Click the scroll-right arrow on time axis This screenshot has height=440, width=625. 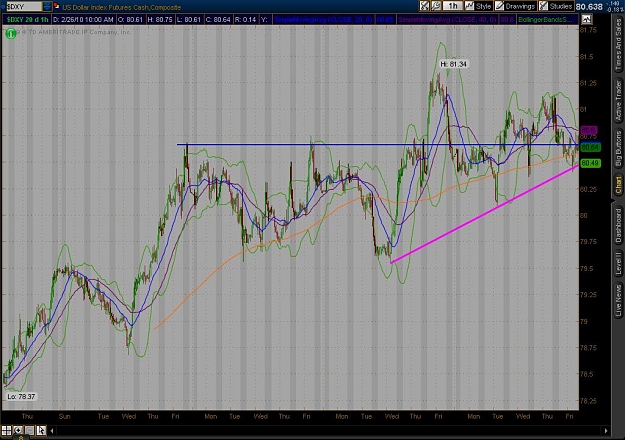pyautogui.click(x=606, y=430)
